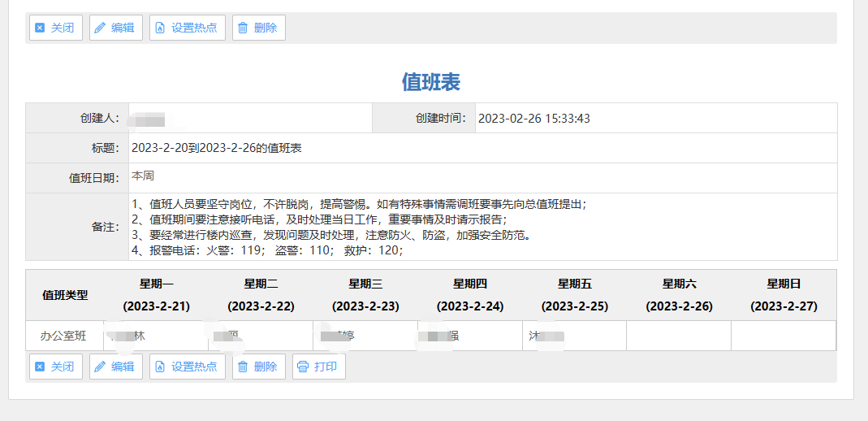Click the 备注 field label
Image resolution: width=868 pixels, height=421 pixels.
106,227
